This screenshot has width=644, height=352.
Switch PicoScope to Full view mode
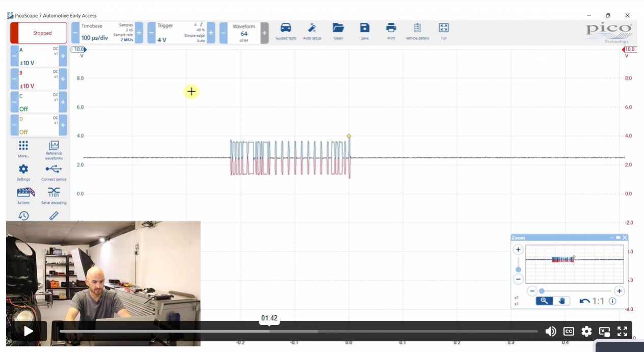click(444, 32)
